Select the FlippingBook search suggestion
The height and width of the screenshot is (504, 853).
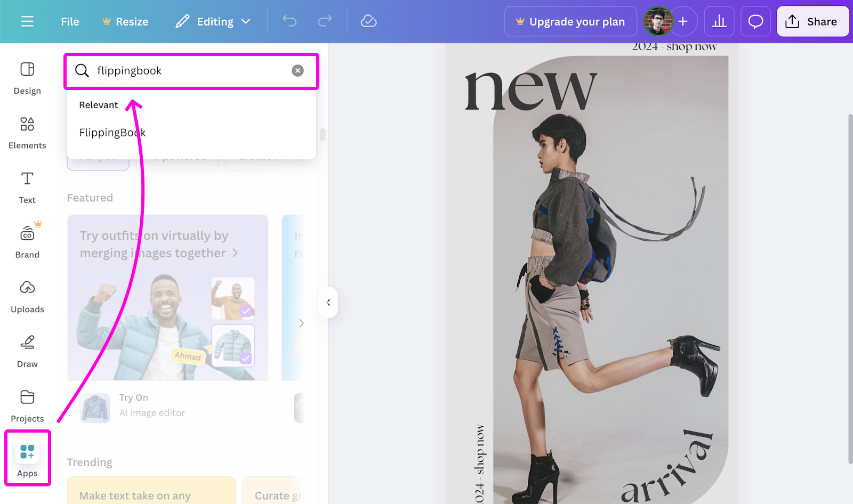[x=112, y=133]
